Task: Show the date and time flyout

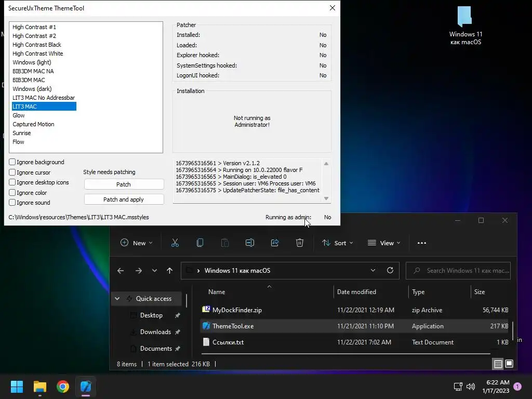Action: (x=496, y=387)
